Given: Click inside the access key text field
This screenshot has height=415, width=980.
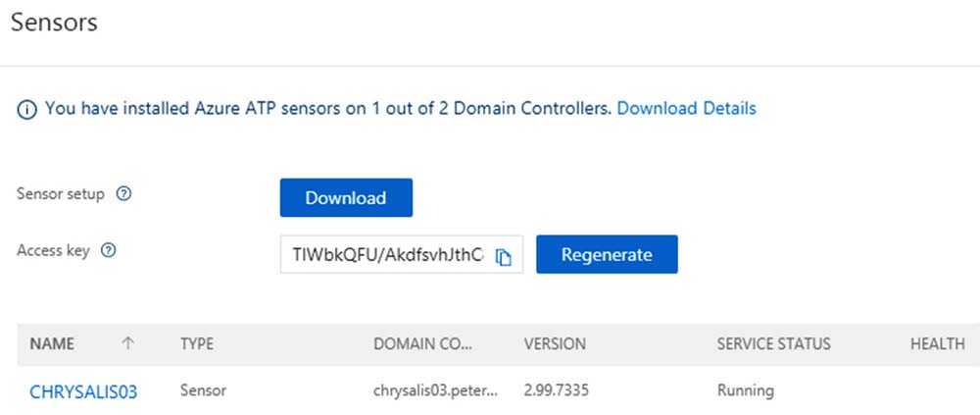Looking at the screenshot, I should pyautogui.click(x=387, y=254).
